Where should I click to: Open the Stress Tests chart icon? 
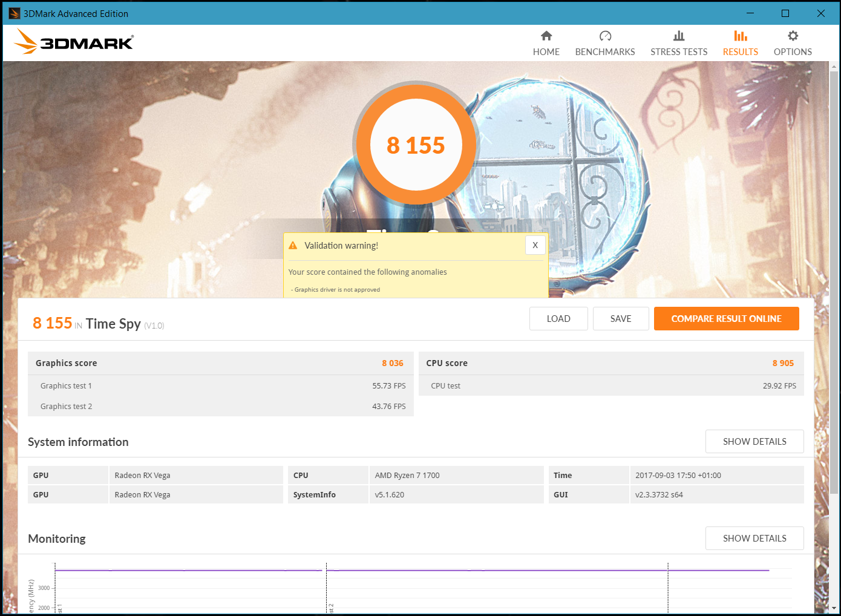point(679,36)
